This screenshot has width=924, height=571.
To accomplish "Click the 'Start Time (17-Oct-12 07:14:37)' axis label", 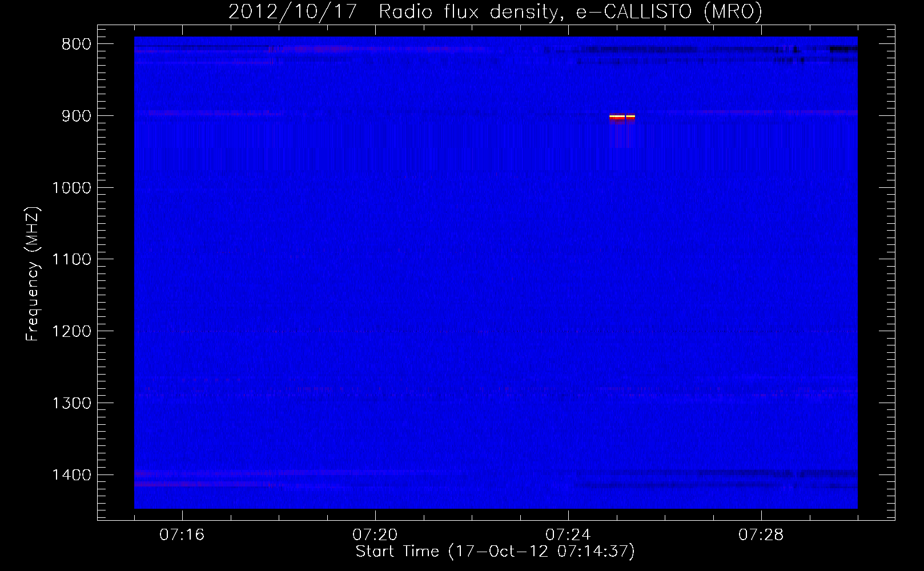I will [495, 552].
